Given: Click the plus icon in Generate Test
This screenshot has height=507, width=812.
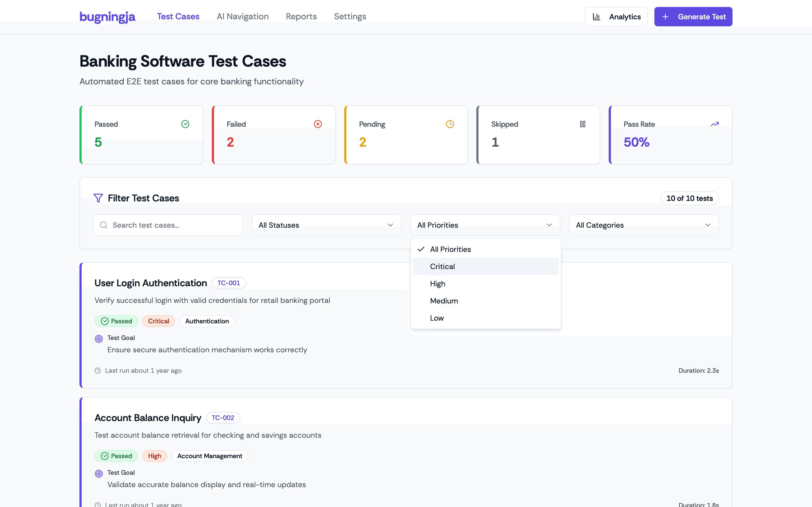Looking at the screenshot, I should (x=665, y=17).
